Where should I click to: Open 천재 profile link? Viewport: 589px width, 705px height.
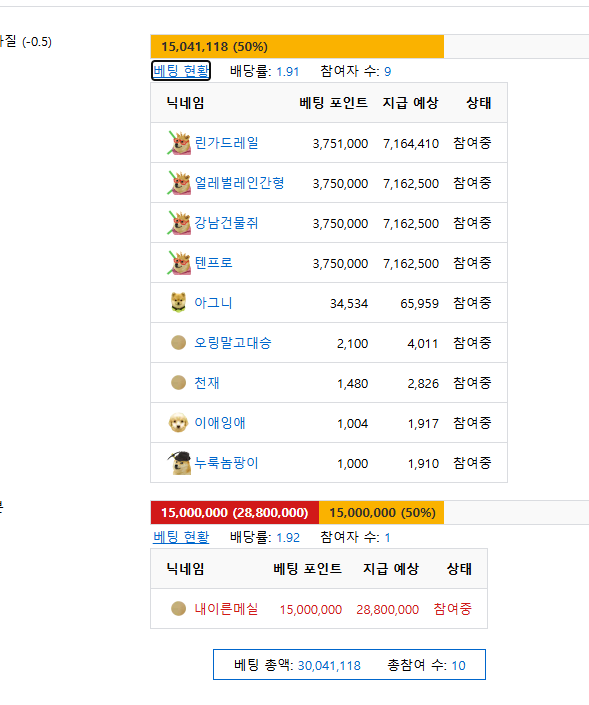(x=207, y=383)
